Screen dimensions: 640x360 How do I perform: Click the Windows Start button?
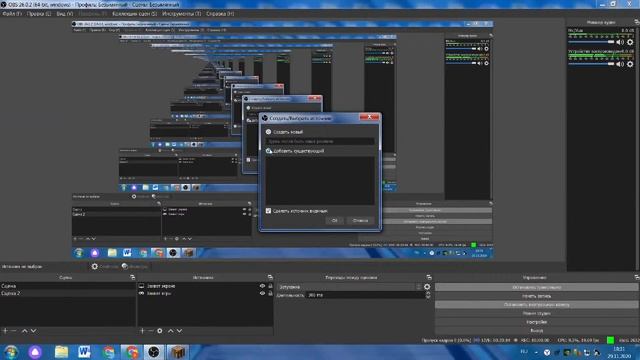pos(11,352)
